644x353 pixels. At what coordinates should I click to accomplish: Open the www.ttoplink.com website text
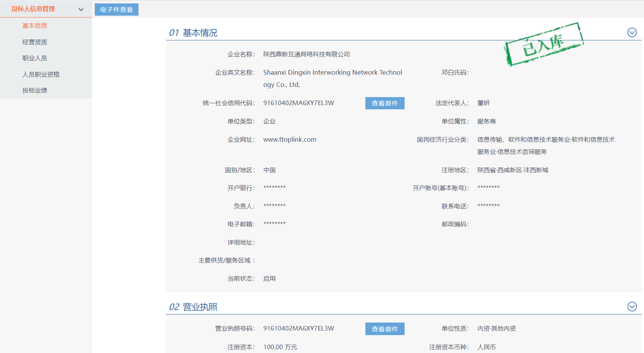(290, 139)
